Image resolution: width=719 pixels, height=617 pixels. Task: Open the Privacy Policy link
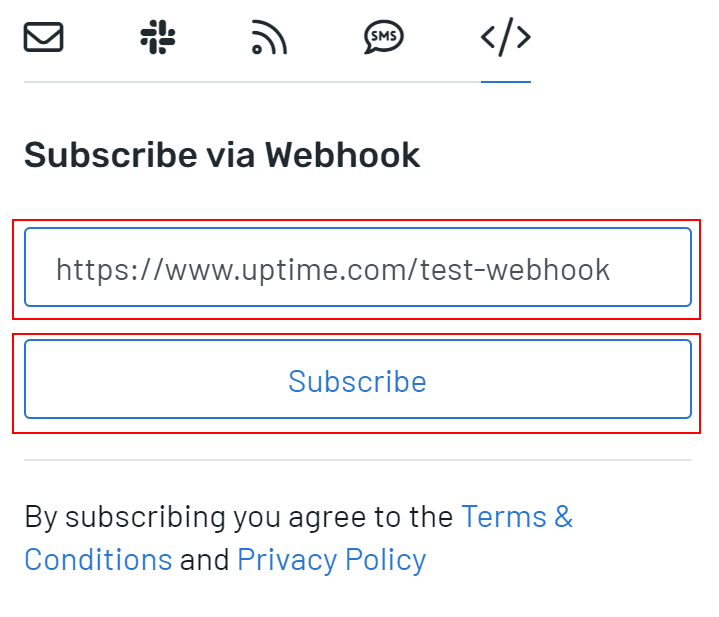coord(331,559)
